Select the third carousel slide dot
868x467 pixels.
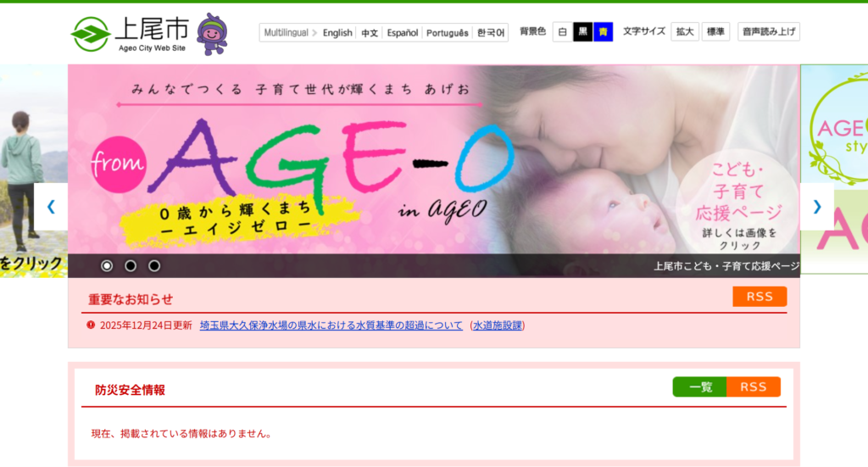point(154,265)
